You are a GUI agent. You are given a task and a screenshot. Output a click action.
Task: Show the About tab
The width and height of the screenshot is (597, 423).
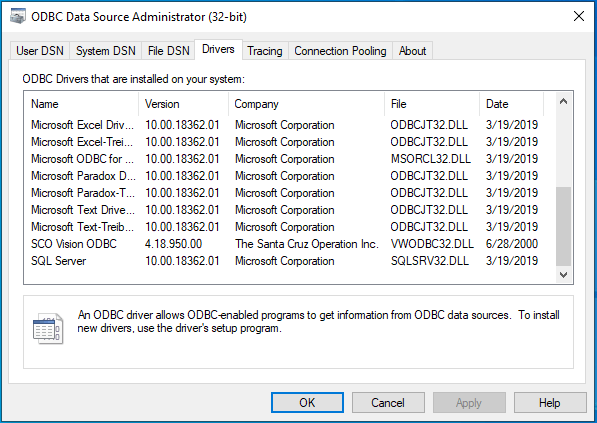(x=412, y=51)
